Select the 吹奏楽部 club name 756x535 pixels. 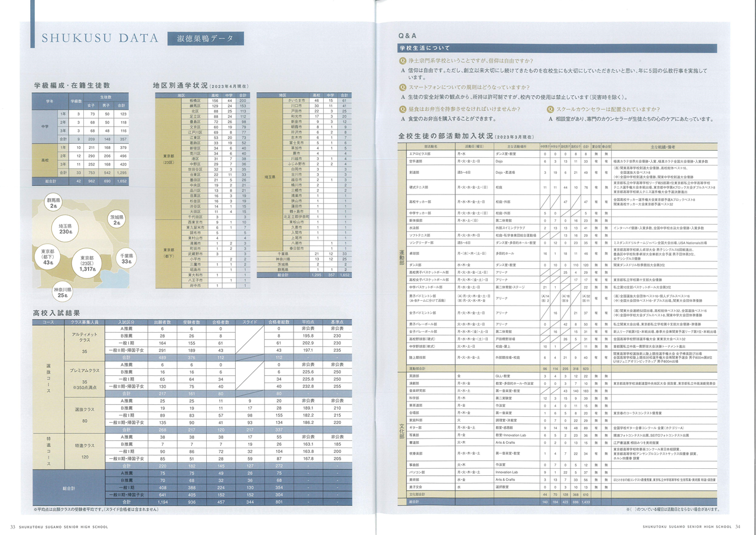(x=416, y=453)
